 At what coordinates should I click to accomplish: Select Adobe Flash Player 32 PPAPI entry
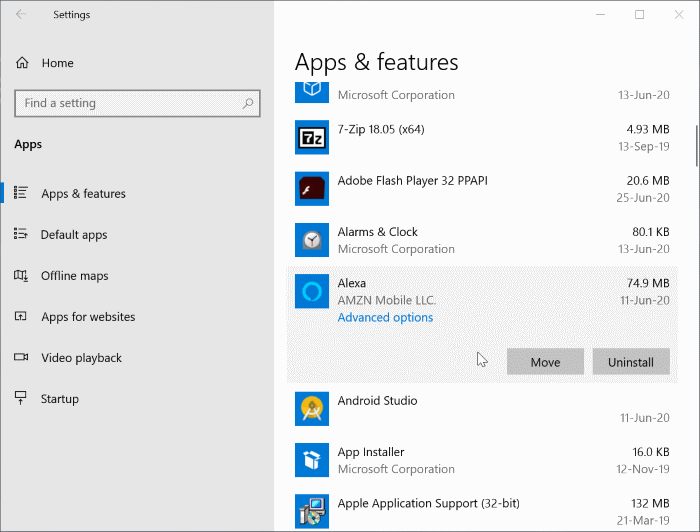[x=482, y=189]
